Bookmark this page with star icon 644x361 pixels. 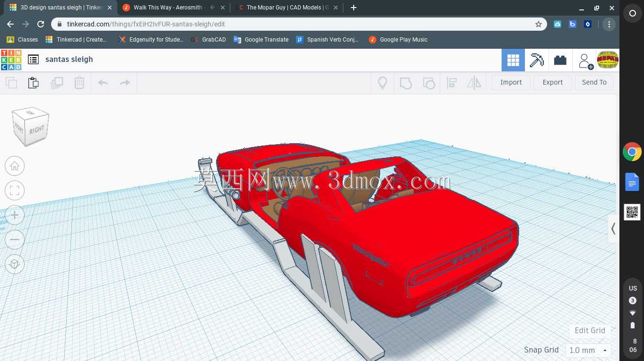[538, 24]
